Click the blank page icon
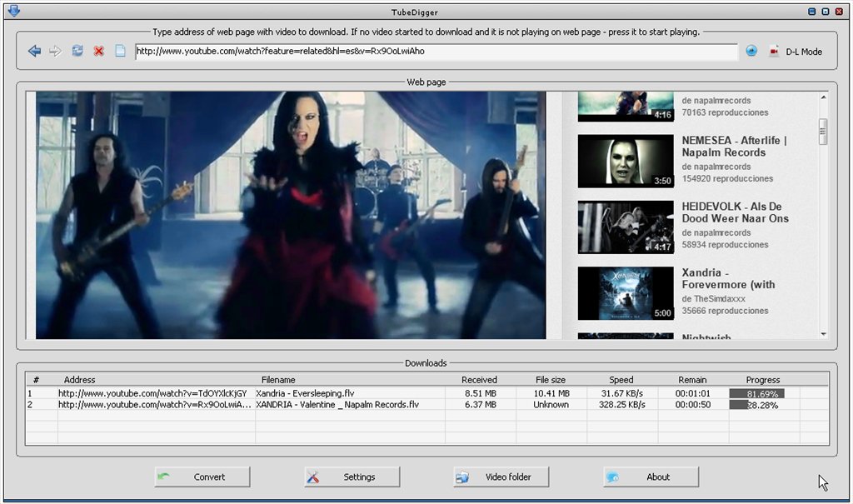This screenshot has height=504, width=853. pos(120,51)
